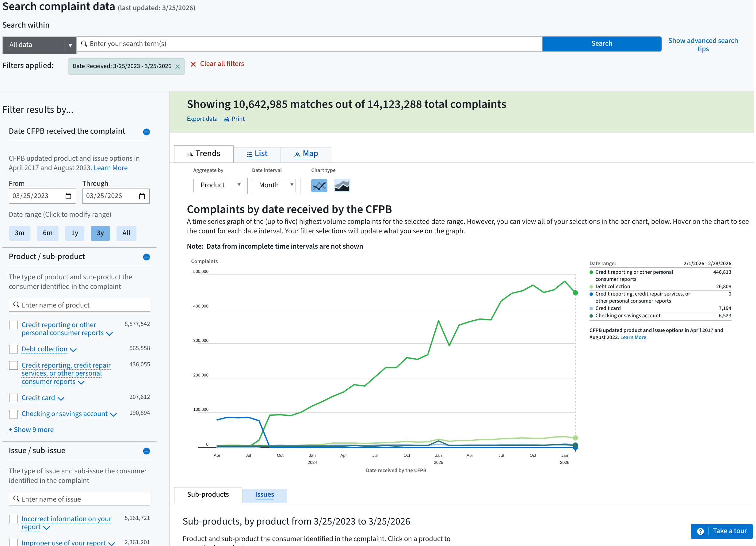Collapse the Date CFPB received the complaint section
The height and width of the screenshot is (546, 756).
click(146, 132)
